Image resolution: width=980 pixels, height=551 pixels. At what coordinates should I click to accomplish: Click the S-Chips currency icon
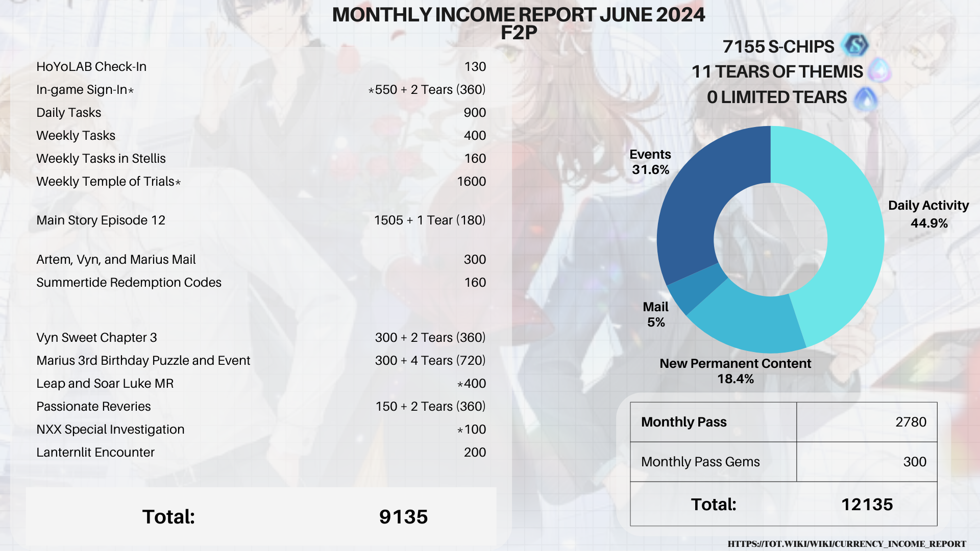(x=856, y=46)
